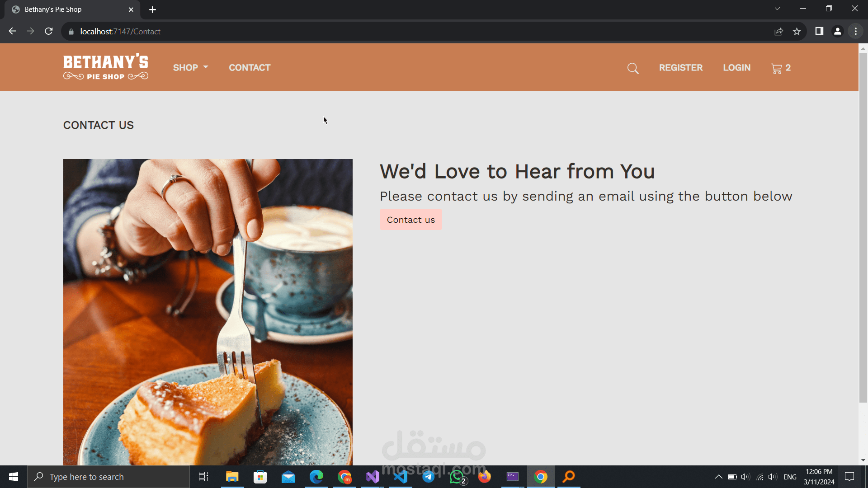The image size is (868, 488).
Task: Open Telegram from the taskbar
Action: [x=429, y=477]
